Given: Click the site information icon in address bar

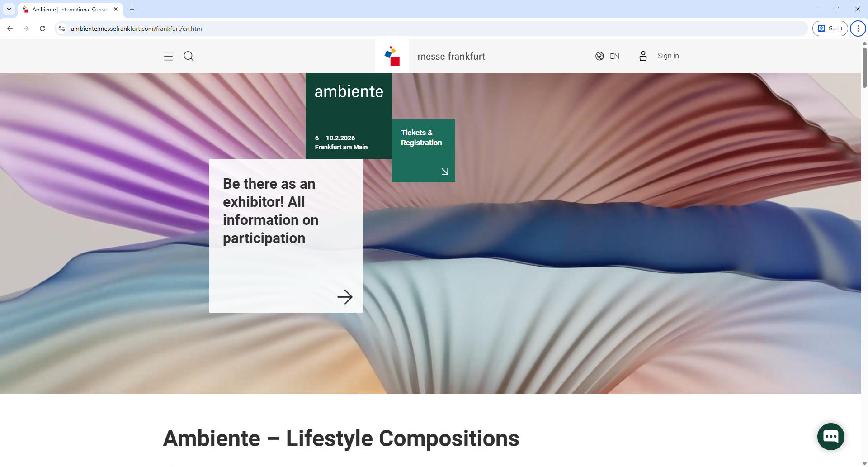Looking at the screenshot, I should click(61, 28).
